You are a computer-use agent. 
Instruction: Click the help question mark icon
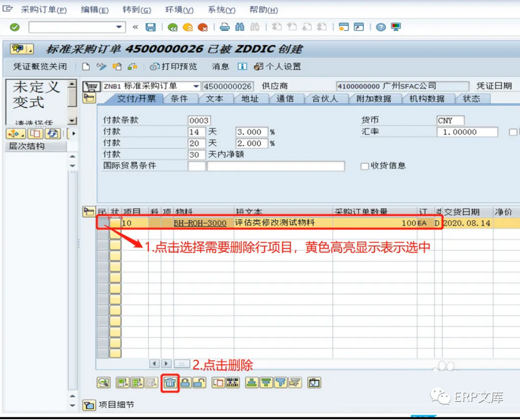point(380,27)
